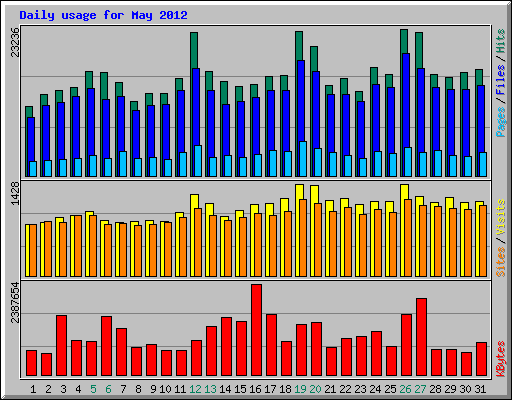
Task: Click the cyan Pages bar for day 26
Action: pos(408,162)
